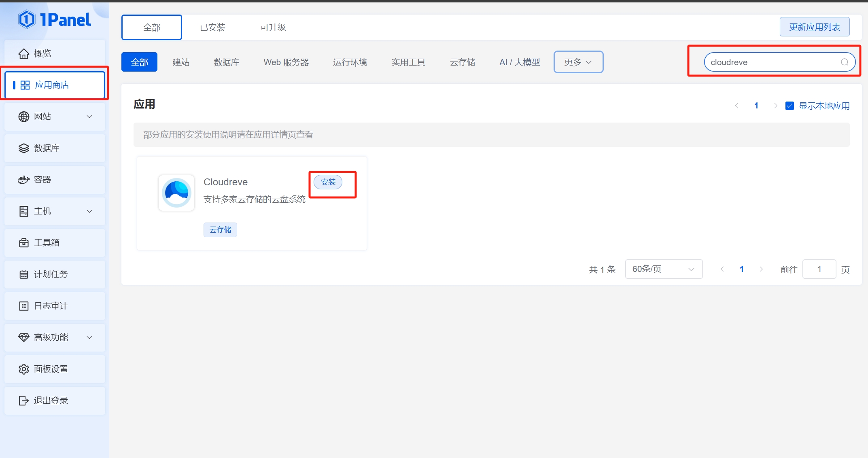Expand the 主机 submenu chevron
This screenshot has width=868, height=458.
pos(89,211)
